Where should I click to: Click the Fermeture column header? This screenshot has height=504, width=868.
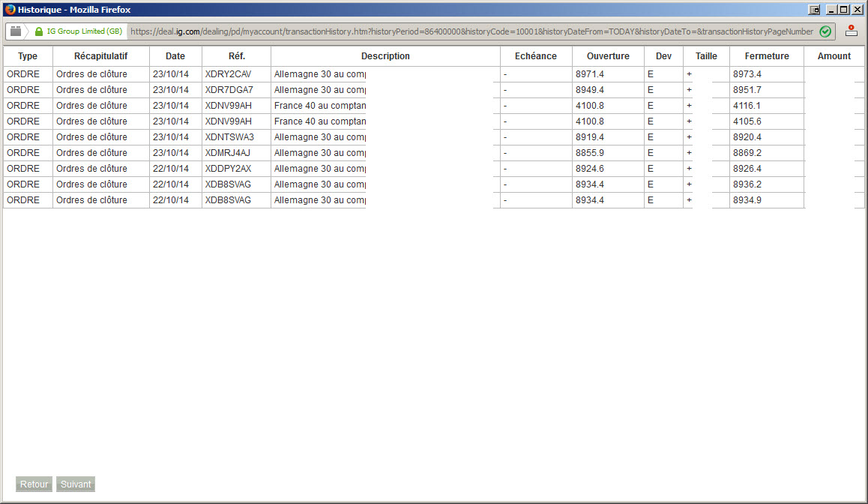[767, 56]
